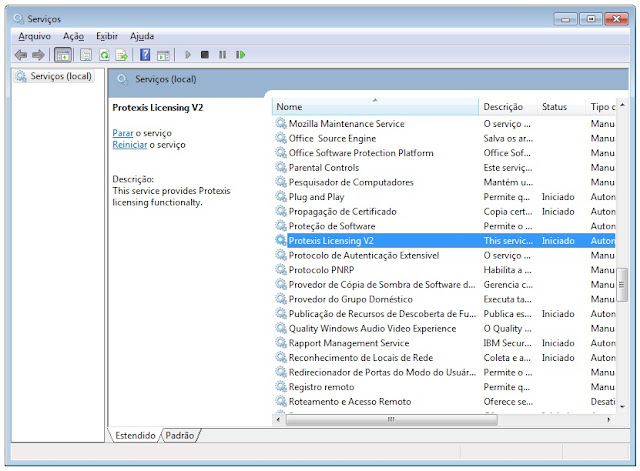Click the horizontal scrollbar right arrow

(x=609, y=420)
